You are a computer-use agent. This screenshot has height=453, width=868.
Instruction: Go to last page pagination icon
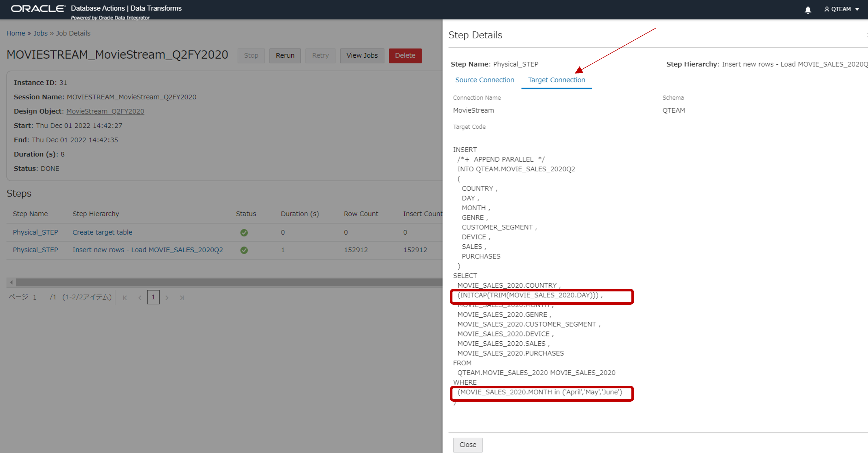coord(182,297)
